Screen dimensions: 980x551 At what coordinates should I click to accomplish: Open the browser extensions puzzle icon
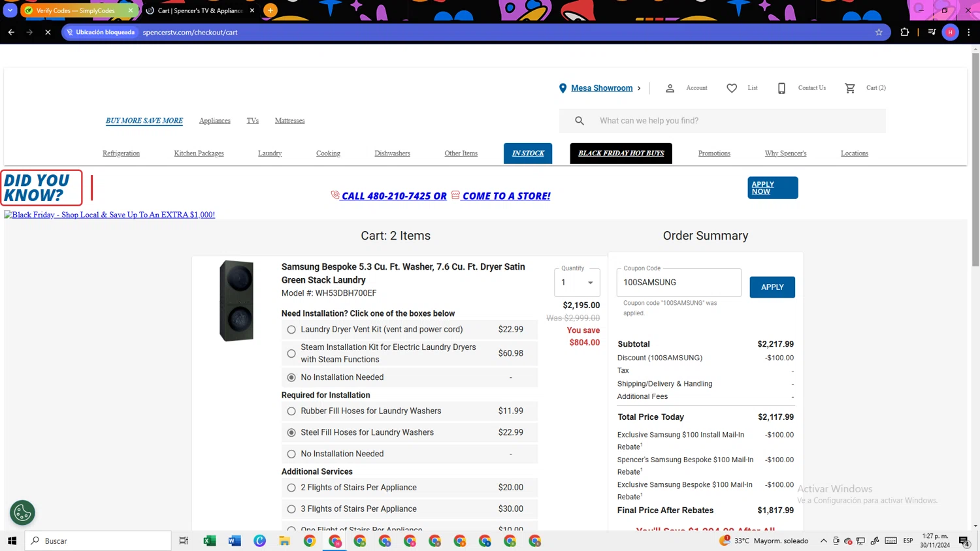pyautogui.click(x=905, y=32)
